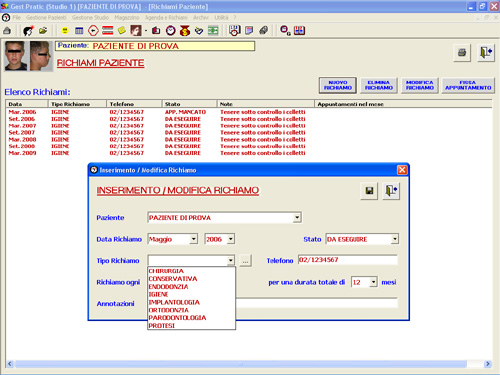Click the exit door icon in the Inserimento dialog
The width and height of the screenshot is (500, 375).
point(391,191)
